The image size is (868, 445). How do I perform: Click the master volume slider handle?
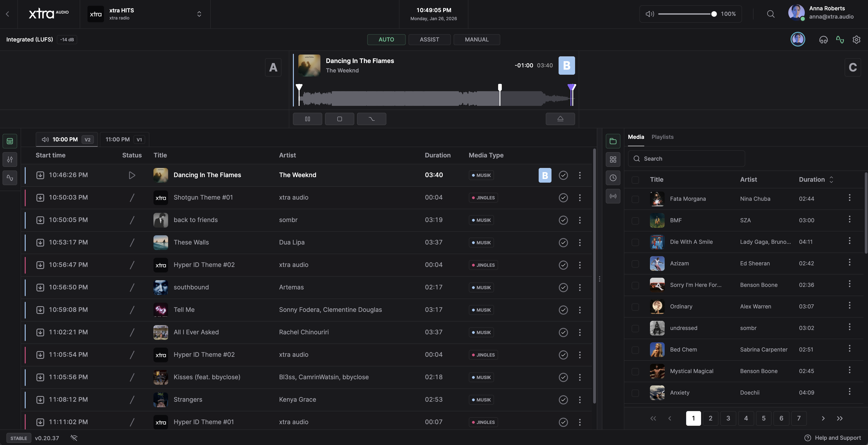pos(714,14)
